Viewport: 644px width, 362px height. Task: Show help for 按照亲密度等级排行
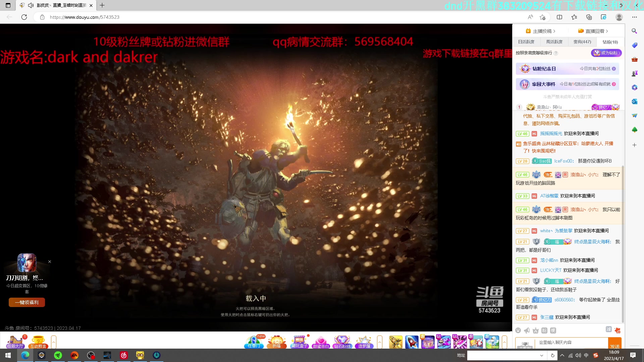pos(556,53)
